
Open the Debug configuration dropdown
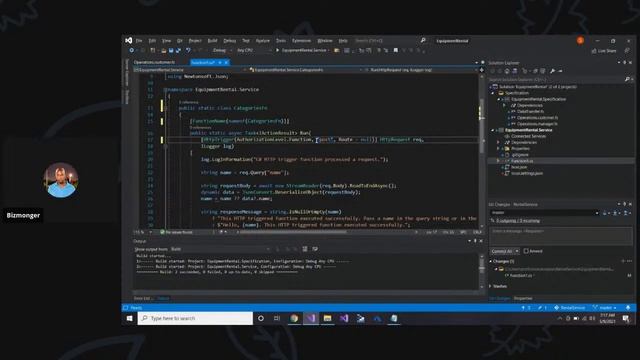(x=222, y=51)
